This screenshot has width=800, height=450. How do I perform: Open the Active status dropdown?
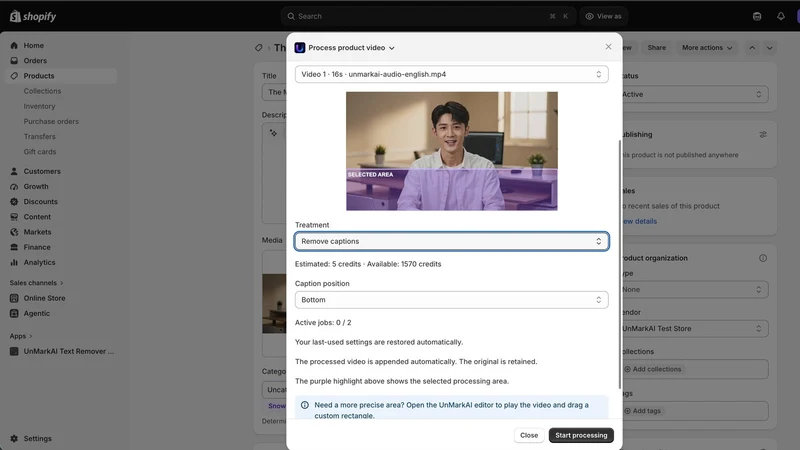coord(694,94)
